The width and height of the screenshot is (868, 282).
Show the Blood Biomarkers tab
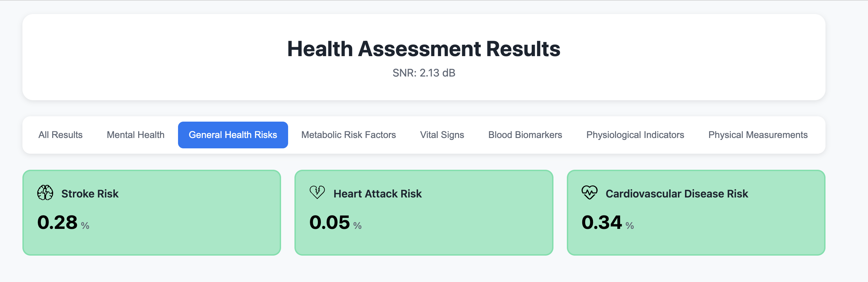tap(525, 135)
